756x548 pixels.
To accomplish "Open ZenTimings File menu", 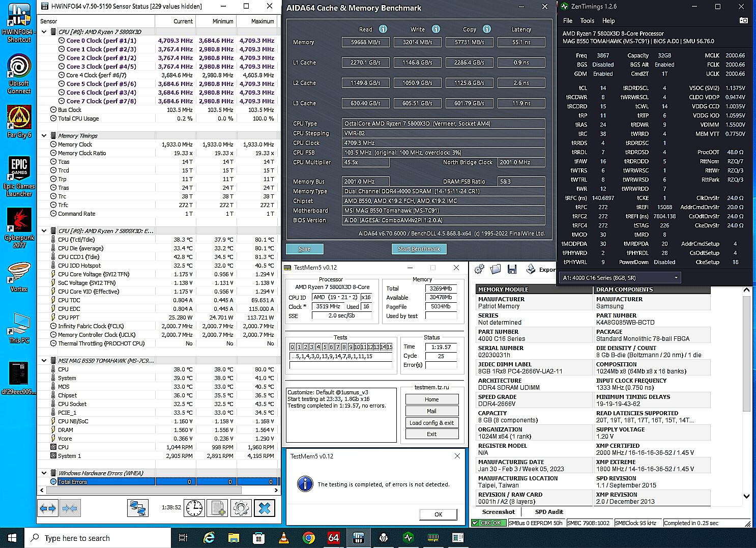I will 568,21.
